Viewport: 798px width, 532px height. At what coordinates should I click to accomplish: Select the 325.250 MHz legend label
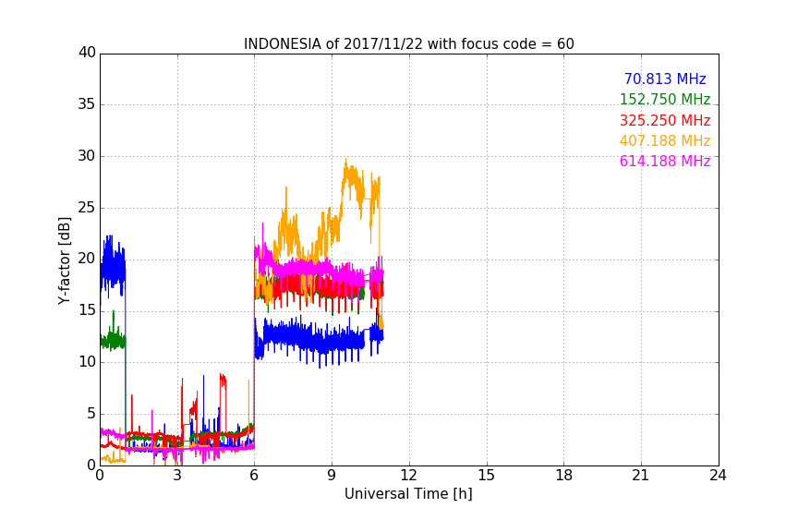[665, 121]
